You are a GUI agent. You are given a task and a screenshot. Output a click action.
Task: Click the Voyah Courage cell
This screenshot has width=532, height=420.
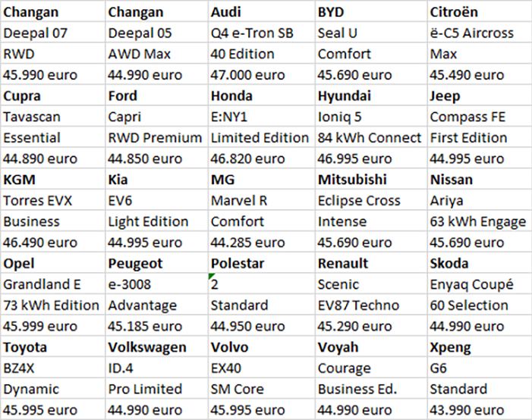(370, 368)
